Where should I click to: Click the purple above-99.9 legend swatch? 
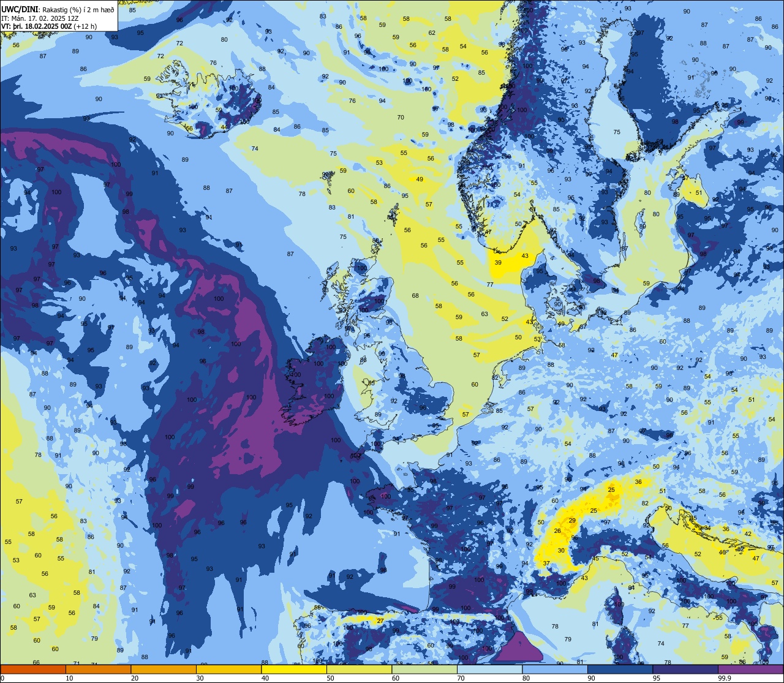tap(750, 669)
